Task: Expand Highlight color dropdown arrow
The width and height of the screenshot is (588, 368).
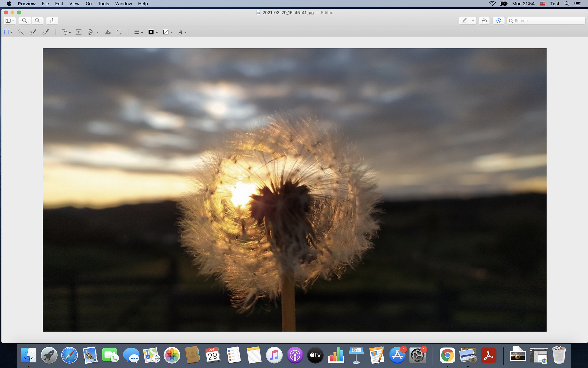Action: [473, 21]
